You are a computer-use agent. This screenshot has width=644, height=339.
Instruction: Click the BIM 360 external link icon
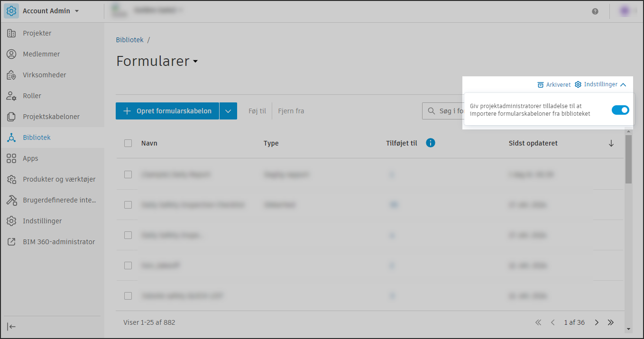coord(11,242)
